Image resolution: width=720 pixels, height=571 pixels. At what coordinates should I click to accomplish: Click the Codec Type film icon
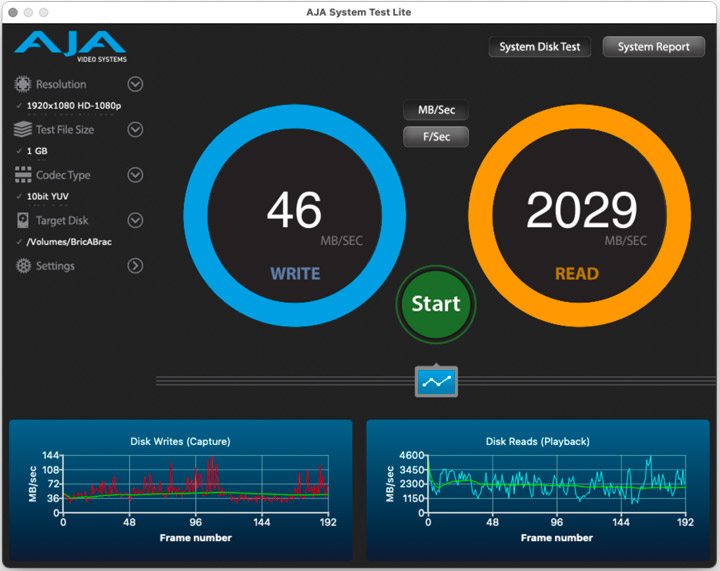pyautogui.click(x=23, y=174)
